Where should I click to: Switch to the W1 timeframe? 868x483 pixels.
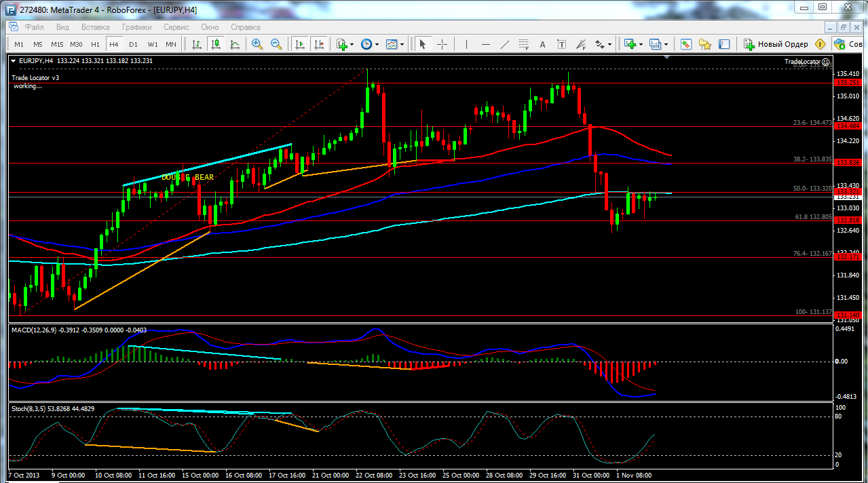pos(153,44)
